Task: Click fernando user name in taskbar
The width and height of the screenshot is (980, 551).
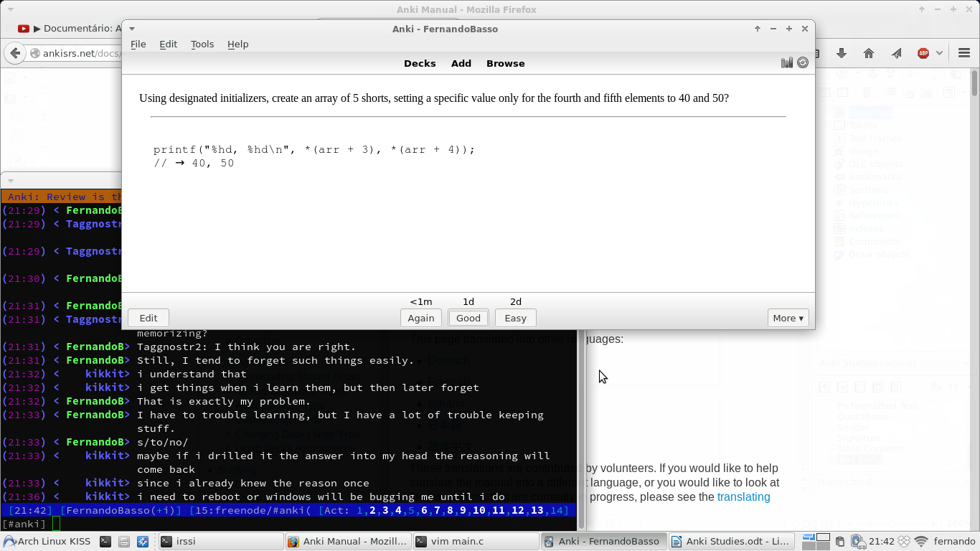Action: click(x=954, y=542)
